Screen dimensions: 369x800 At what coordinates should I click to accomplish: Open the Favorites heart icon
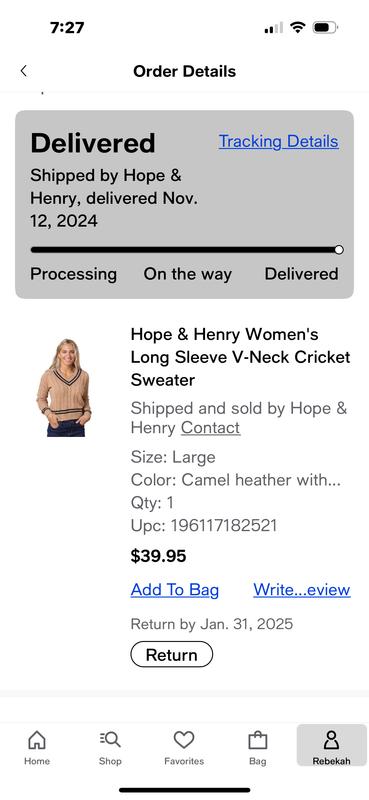pos(184,740)
